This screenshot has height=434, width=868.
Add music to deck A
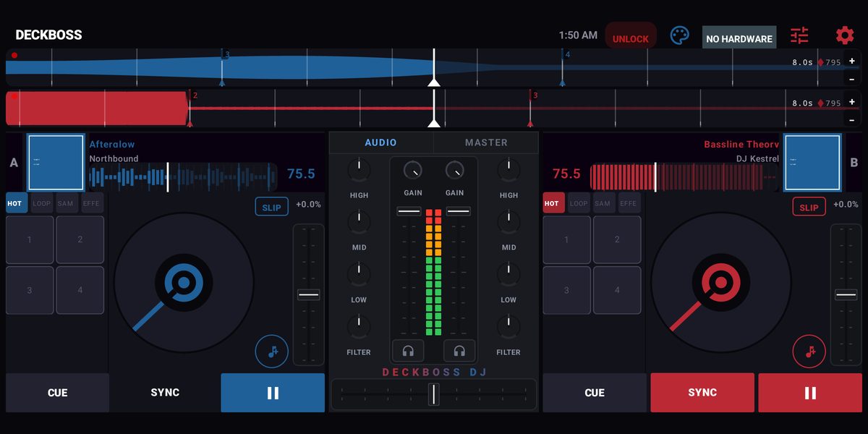tap(272, 352)
